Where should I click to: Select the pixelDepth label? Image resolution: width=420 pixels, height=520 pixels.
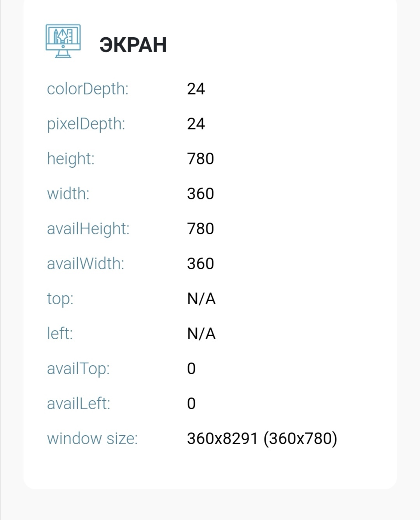coord(86,124)
